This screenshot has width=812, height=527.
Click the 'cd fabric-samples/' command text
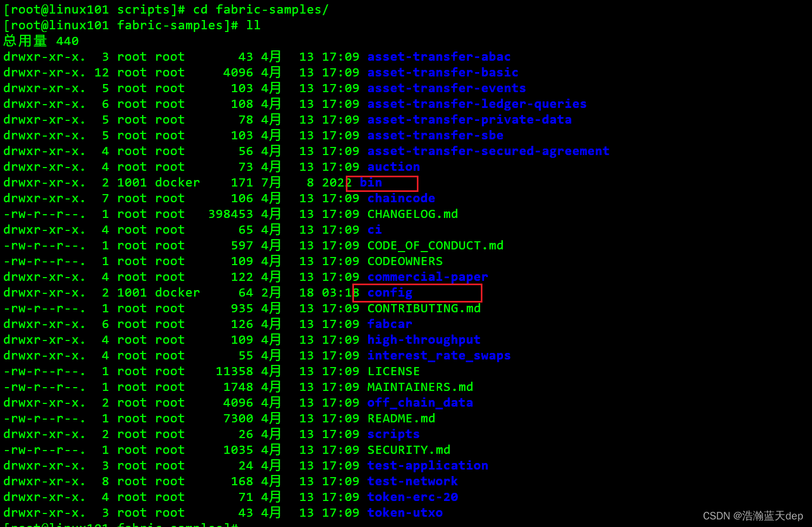click(261, 10)
